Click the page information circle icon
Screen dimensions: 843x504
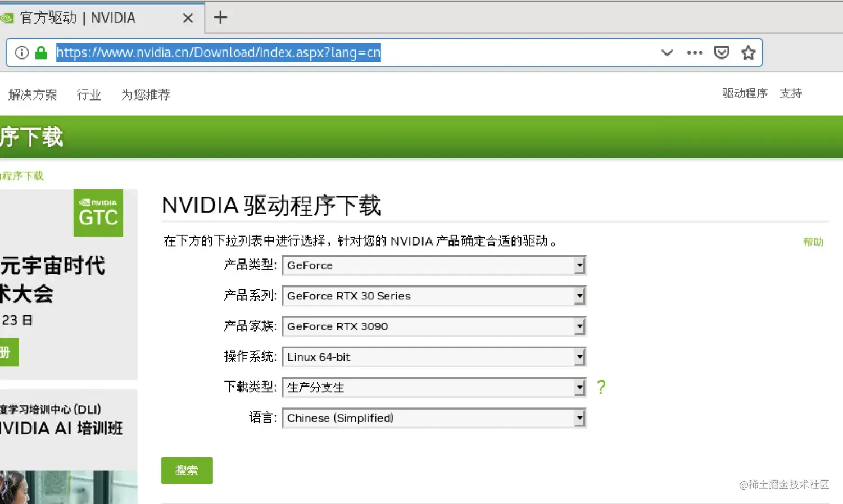click(x=21, y=52)
